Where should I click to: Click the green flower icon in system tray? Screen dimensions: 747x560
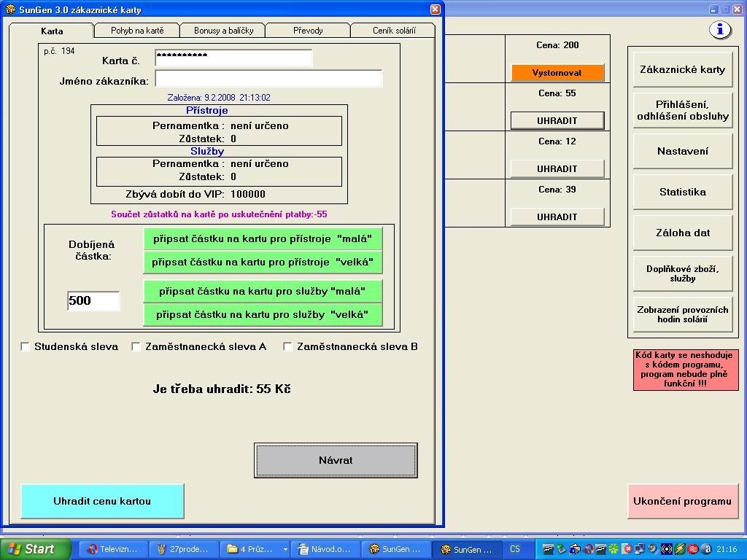[x=614, y=549]
